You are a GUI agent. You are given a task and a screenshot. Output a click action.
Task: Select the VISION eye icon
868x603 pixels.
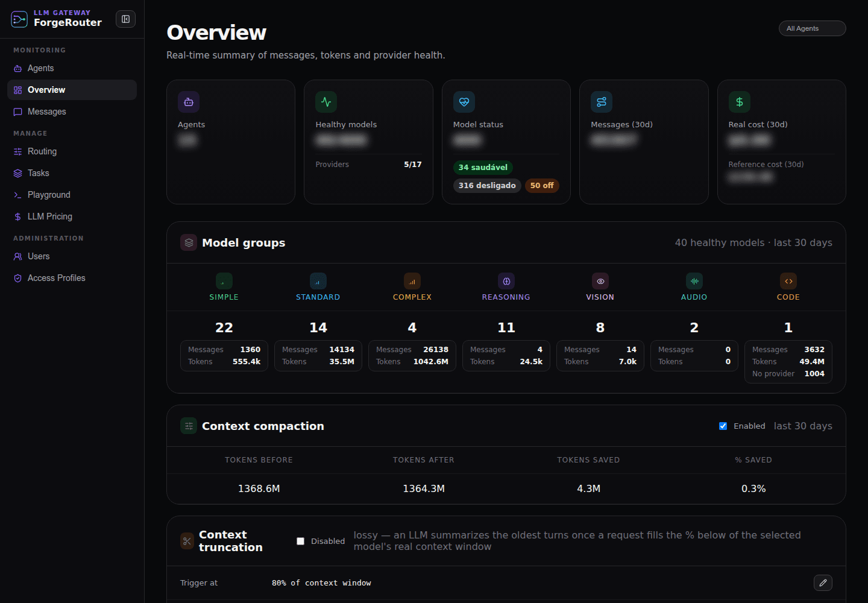[x=600, y=281]
